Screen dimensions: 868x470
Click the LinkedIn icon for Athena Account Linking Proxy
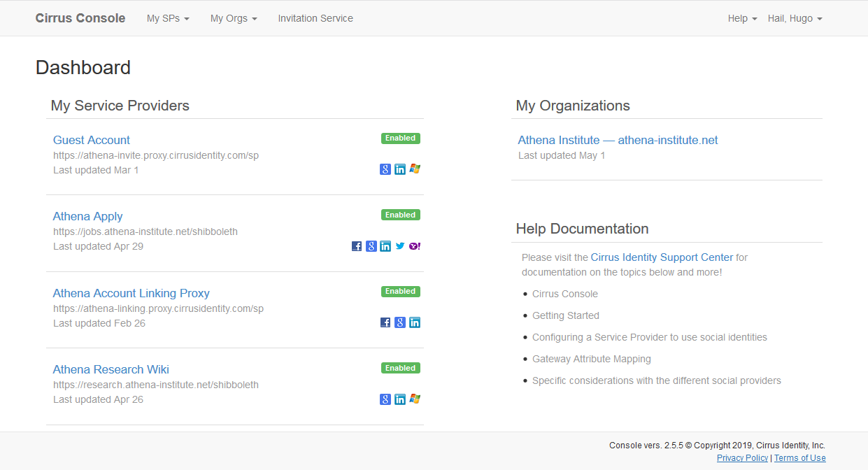[415, 322]
